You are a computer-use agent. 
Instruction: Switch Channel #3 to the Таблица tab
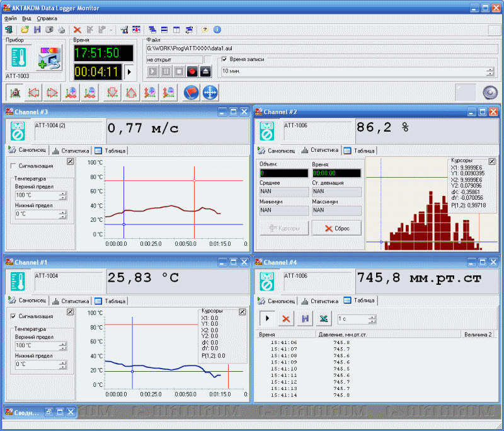coord(110,151)
